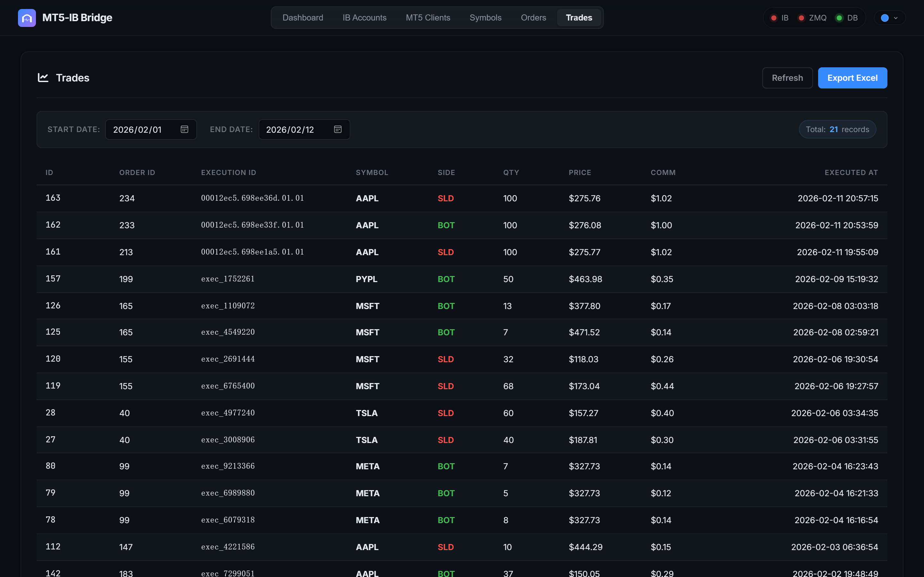Image resolution: width=924 pixels, height=577 pixels.
Task: Switch to the Orders tab
Action: pos(533,18)
